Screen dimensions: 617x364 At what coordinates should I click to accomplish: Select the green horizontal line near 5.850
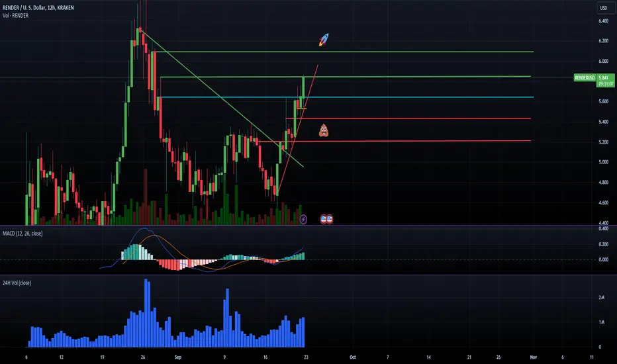[346, 77]
